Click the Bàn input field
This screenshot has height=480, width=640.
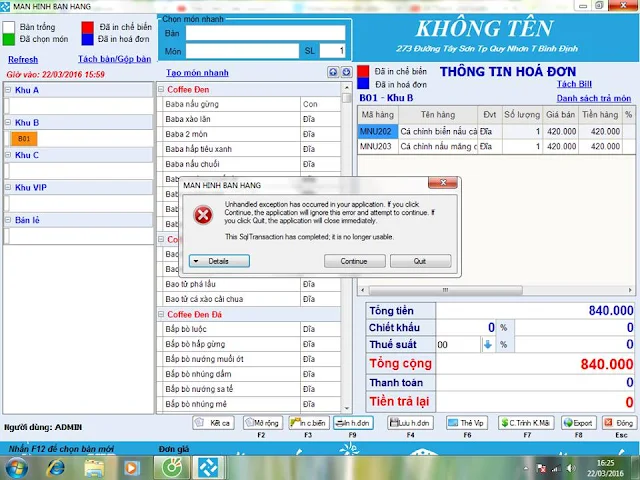coord(265,33)
